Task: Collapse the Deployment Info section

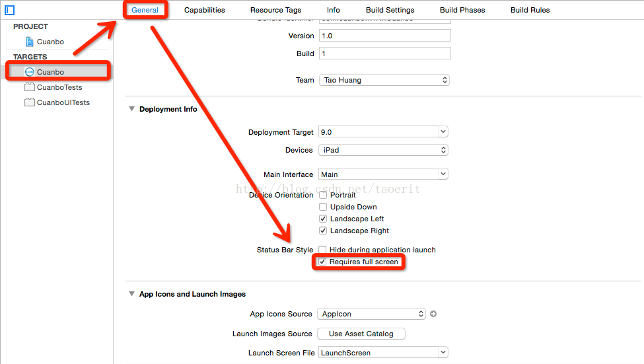Action: (132, 109)
